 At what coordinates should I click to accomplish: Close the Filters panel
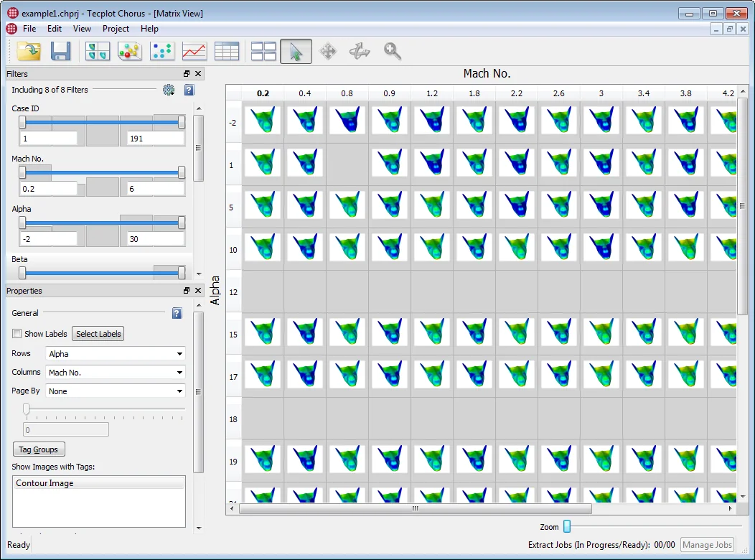[x=198, y=74]
